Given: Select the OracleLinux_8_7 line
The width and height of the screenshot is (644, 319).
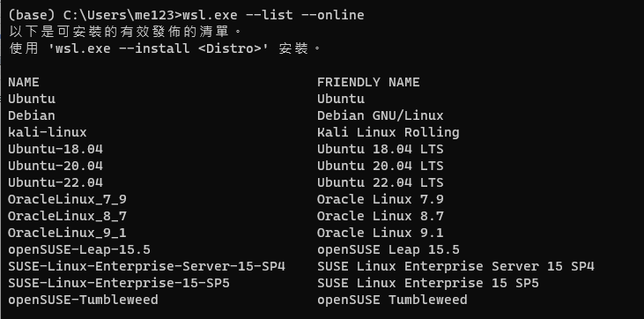Looking at the screenshot, I should click(x=67, y=216).
